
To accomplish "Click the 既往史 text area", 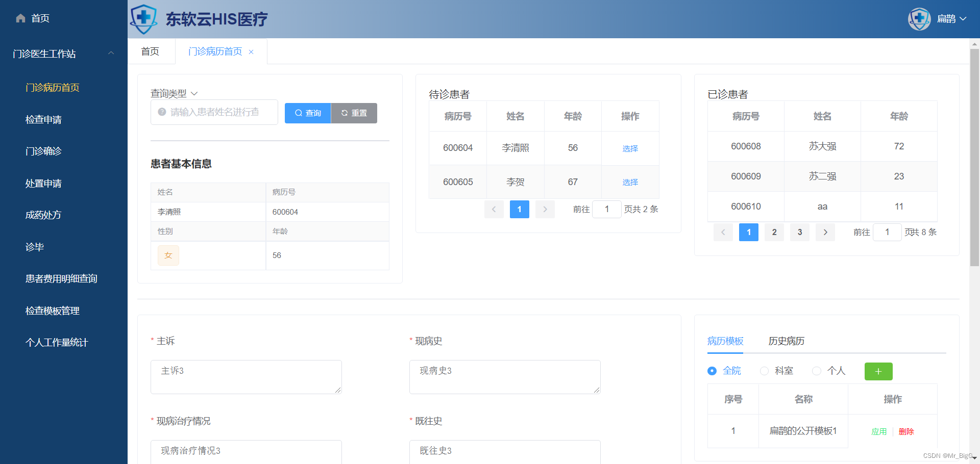I will [x=505, y=452].
